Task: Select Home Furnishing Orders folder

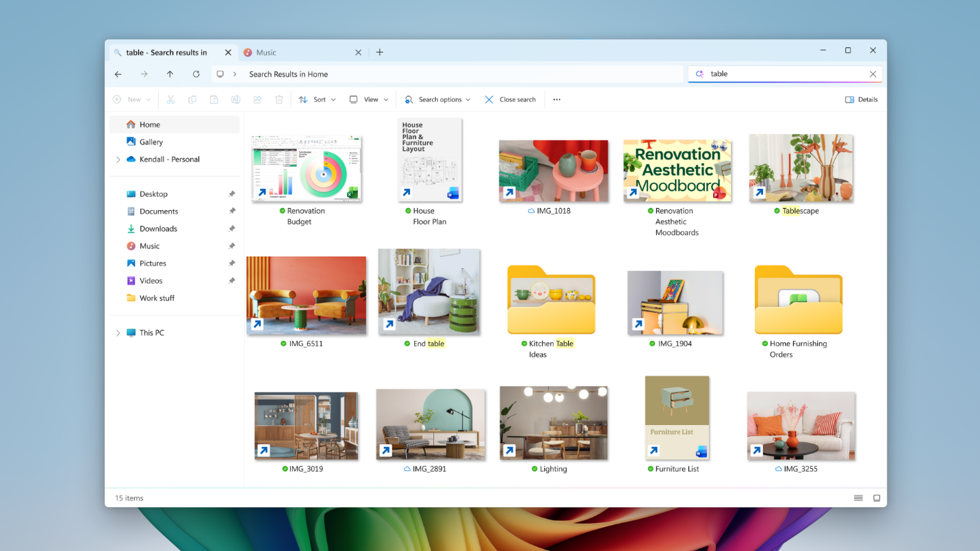Action: (x=799, y=300)
